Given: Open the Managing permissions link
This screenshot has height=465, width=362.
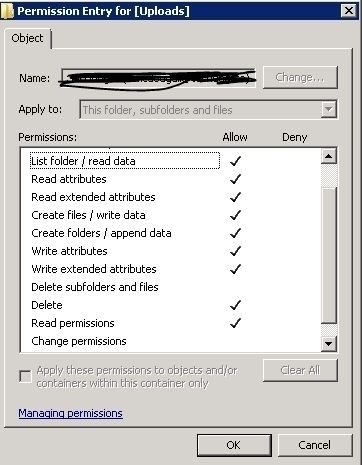Looking at the screenshot, I should 70,413.
